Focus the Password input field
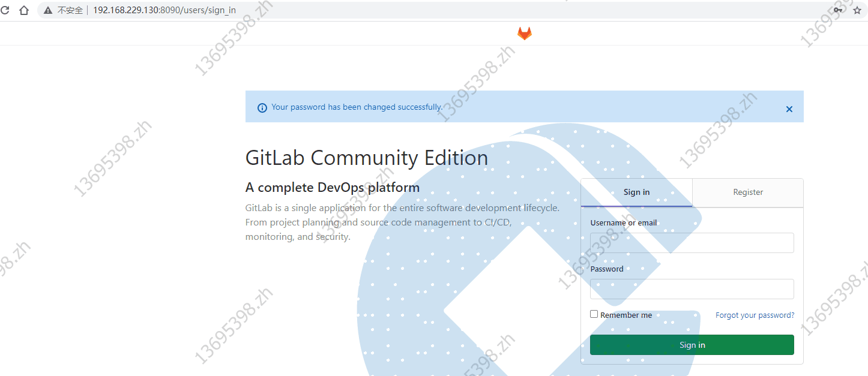Screen dimensions: 868x376 [x=692, y=289]
